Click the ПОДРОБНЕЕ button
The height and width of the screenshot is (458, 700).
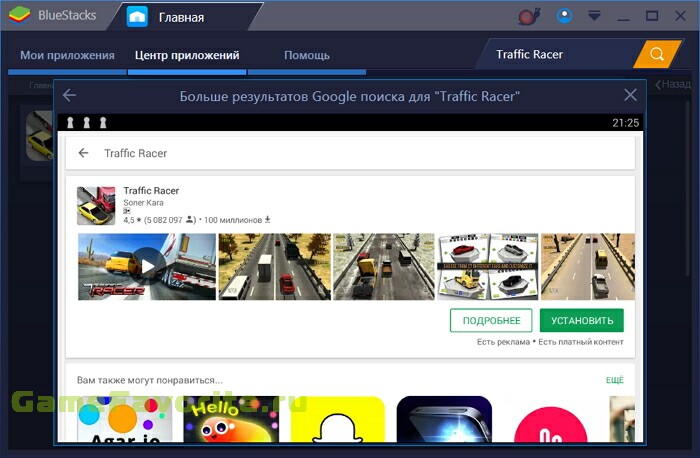(491, 321)
